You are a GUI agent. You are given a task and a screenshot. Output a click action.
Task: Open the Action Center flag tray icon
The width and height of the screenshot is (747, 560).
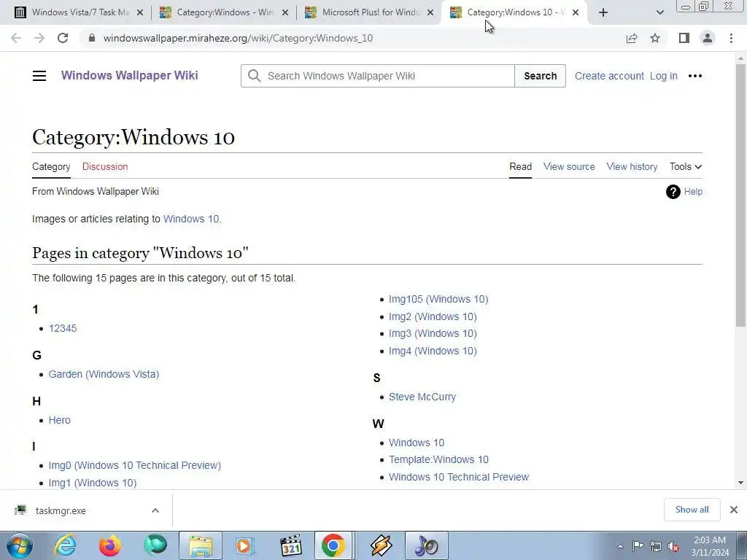(x=638, y=546)
